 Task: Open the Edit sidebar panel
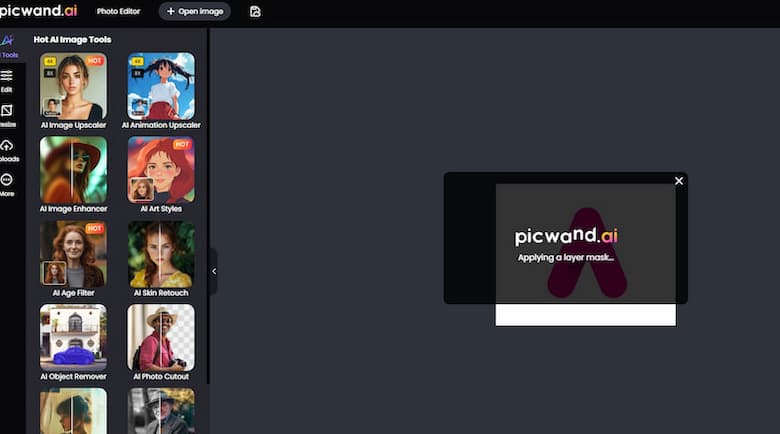pos(7,81)
